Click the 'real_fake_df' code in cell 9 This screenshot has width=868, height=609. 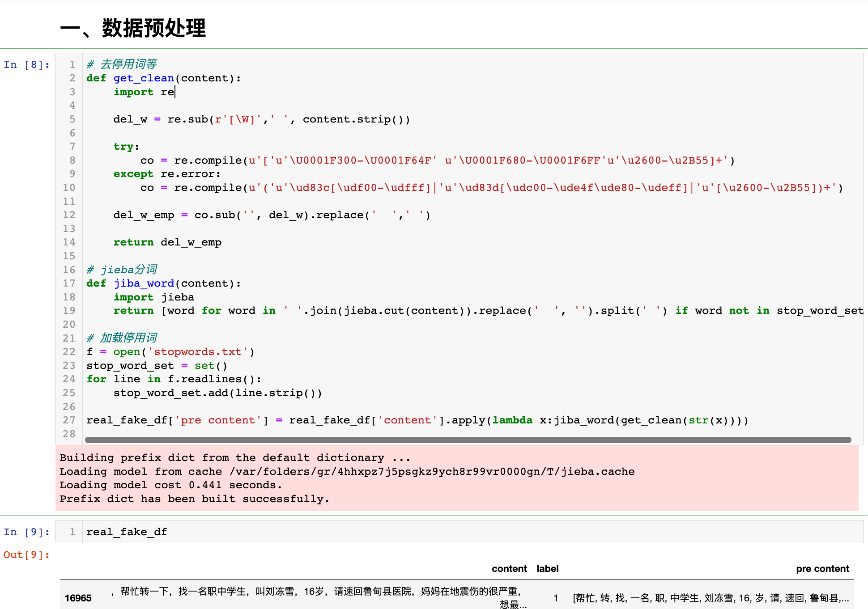click(x=127, y=532)
